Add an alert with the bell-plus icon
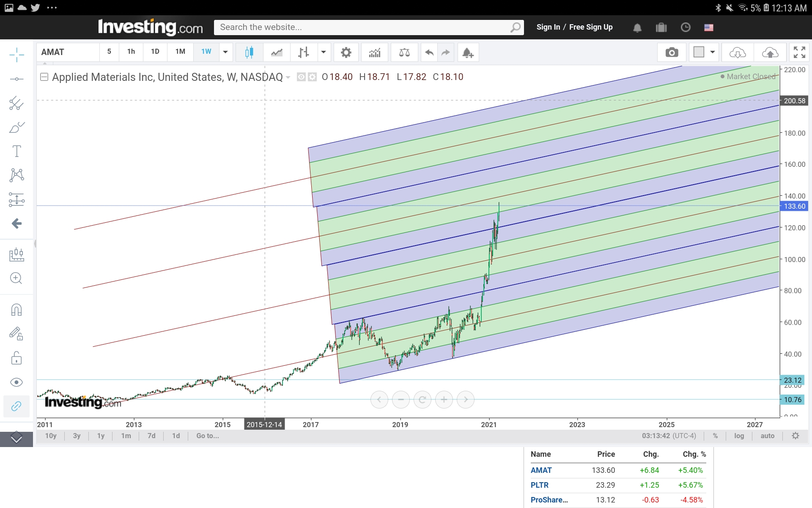This screenshot has width=812, height=508. pos(467,52)
